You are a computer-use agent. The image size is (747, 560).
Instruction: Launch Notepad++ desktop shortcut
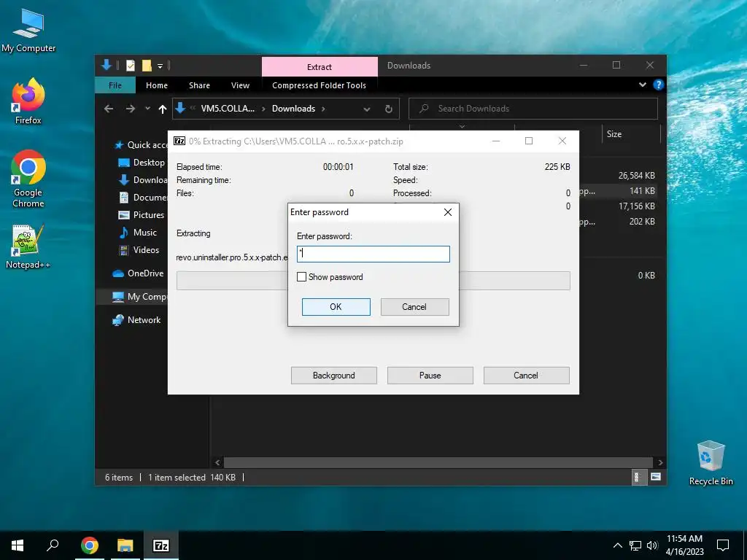(x=28, y=246)
